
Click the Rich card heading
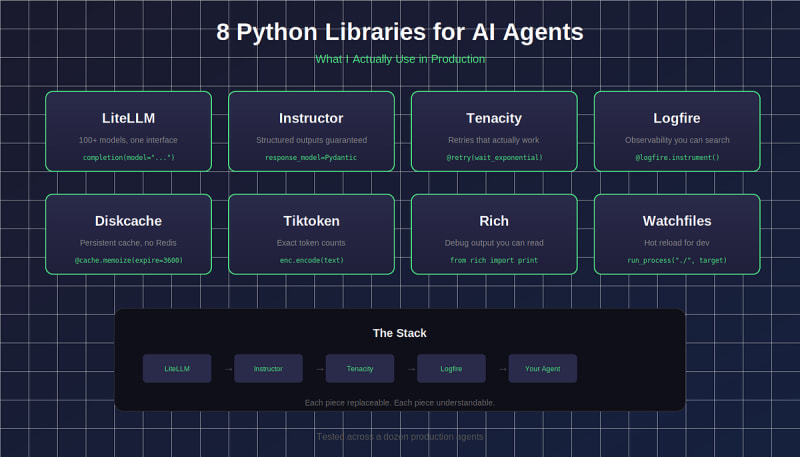point(494,221)
